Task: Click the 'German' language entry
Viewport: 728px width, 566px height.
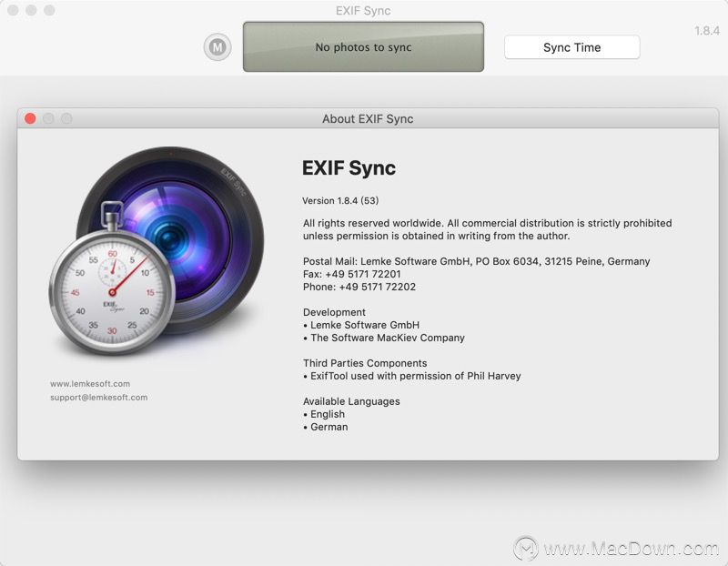Action: [326, 427]
